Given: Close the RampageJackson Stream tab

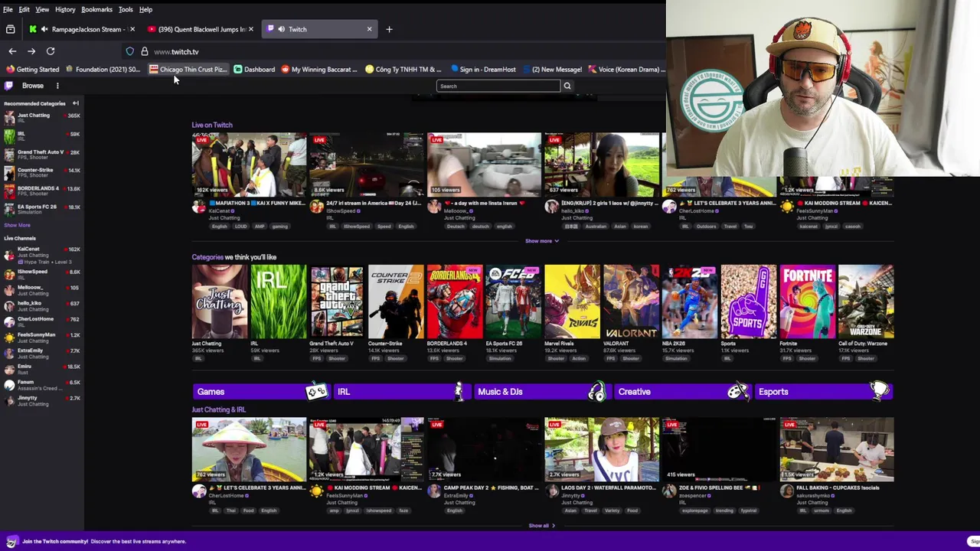Looking at the screenshot, I should 132,29.
